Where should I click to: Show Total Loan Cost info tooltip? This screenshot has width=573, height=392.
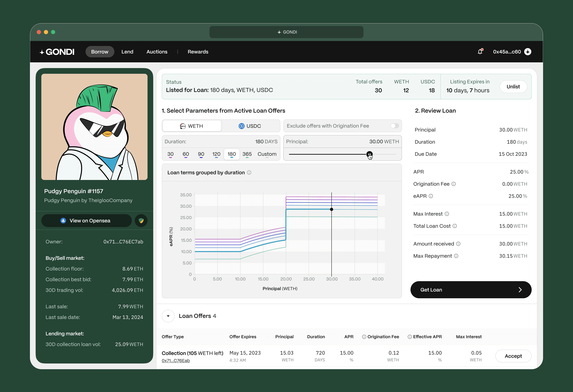(x=455, y=226)
